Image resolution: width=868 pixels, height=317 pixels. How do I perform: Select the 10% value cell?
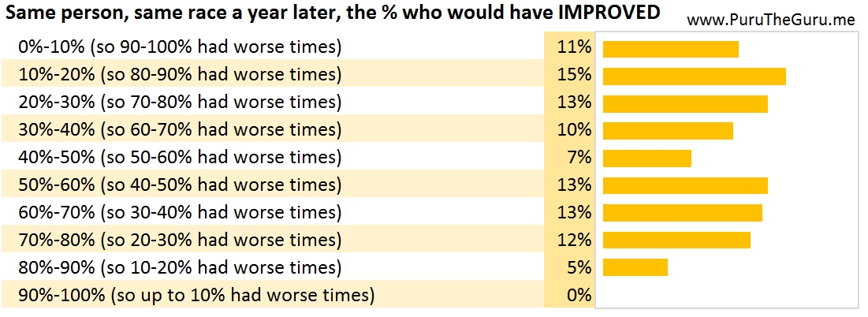pos(573,130)
